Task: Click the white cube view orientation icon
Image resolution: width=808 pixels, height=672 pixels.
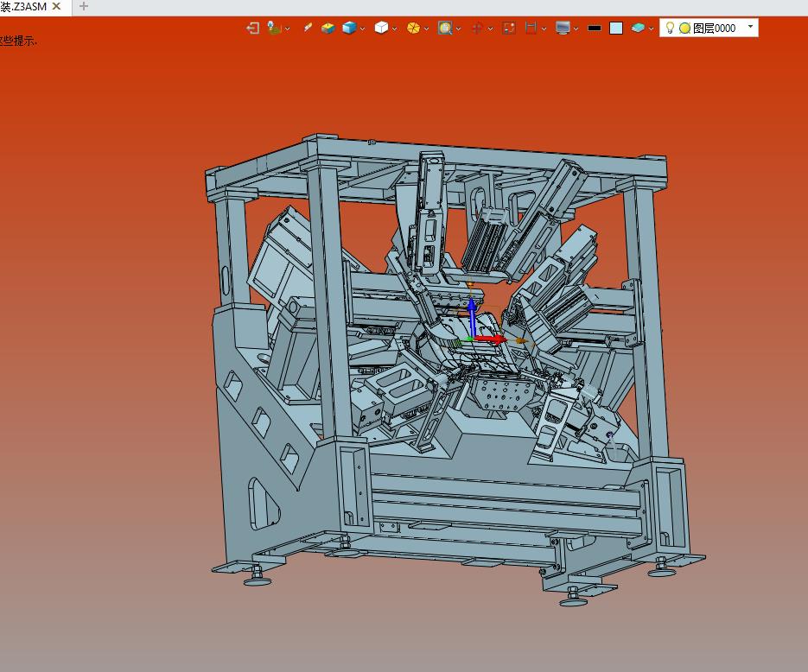Action: pos(381,28)
